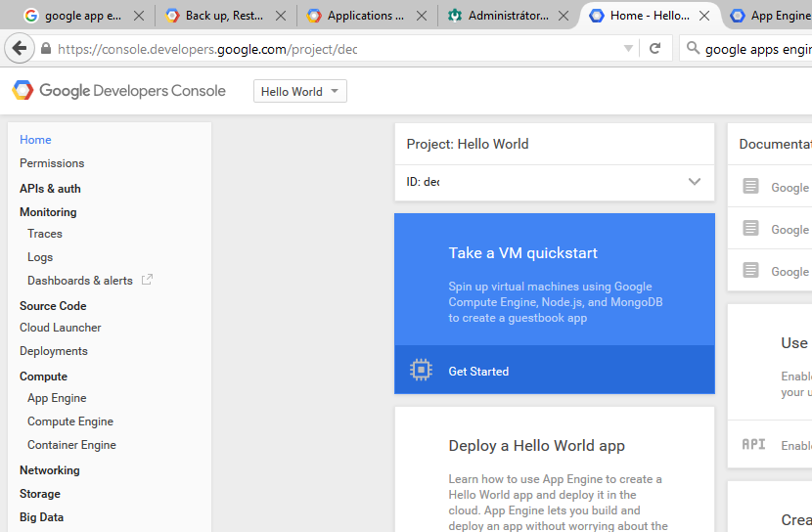The image size is (812, 532).
Task: Select the 'Home - Hello...' tab
Action: pyautogui.click(x=650, y=16)
